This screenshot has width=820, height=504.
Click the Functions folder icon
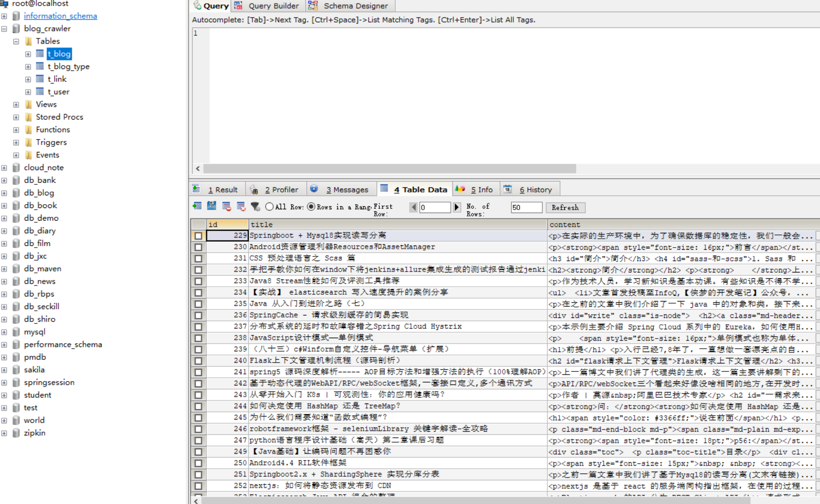[29, 129]
